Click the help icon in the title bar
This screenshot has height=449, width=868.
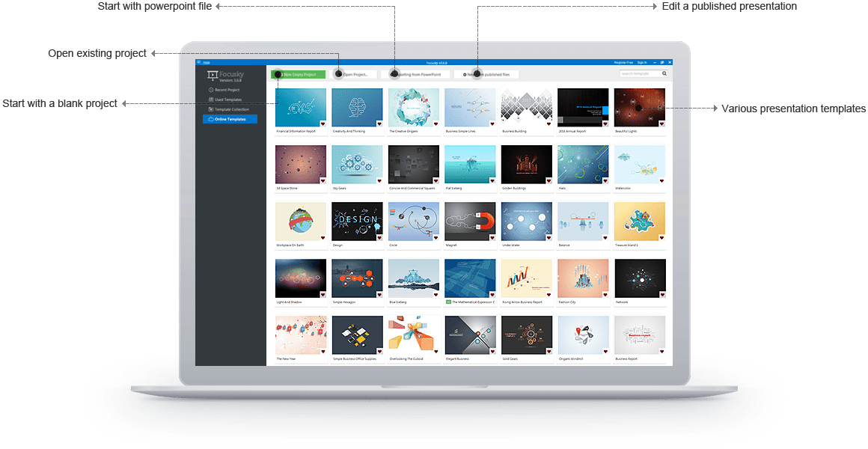tap(198, 62)
